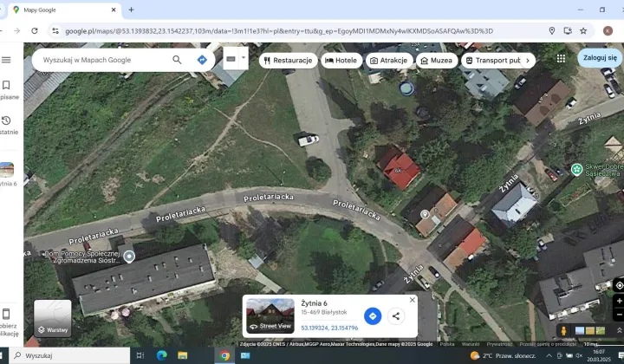Click the blue directions icon in search bar
624x364 pixels.
pyautogui.click(x=202, y=60)
